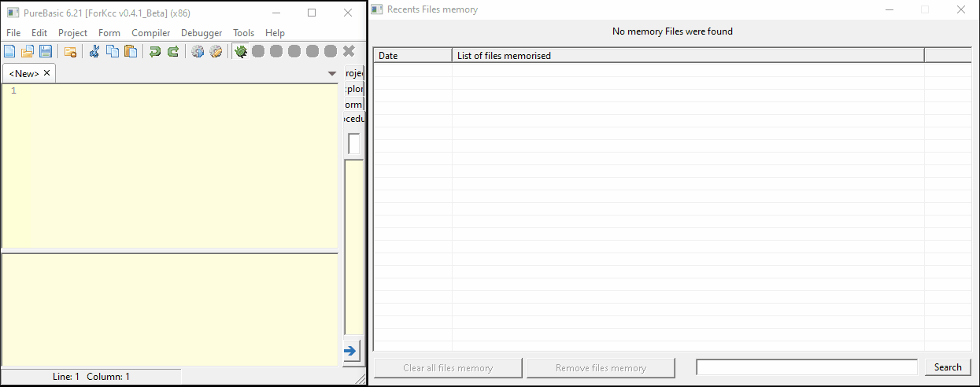The height and width of the screenshot is (387, 980).
Task: Click the Clear all files memory button
Action: click(448, 367)
